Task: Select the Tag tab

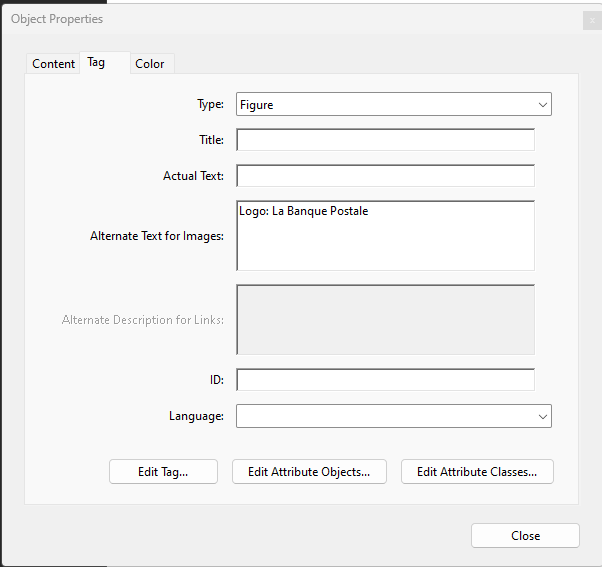Action: point(96,62)
